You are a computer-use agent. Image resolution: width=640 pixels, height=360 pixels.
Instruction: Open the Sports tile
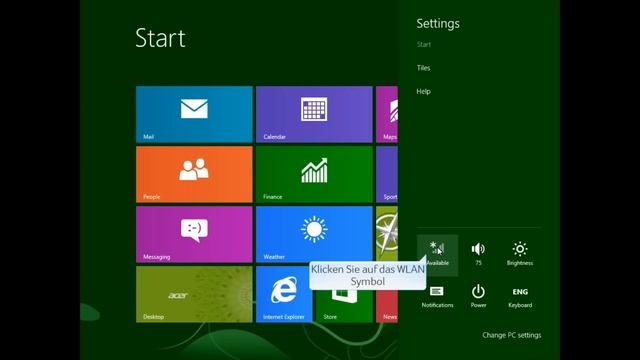[387, 174]
